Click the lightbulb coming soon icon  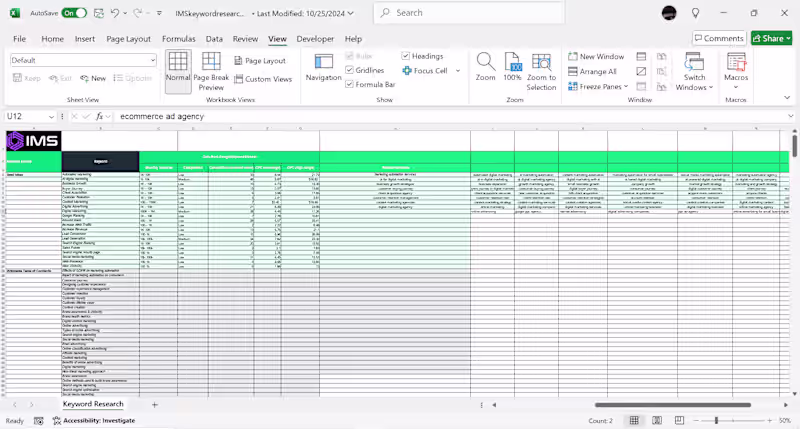click(695, 13)
